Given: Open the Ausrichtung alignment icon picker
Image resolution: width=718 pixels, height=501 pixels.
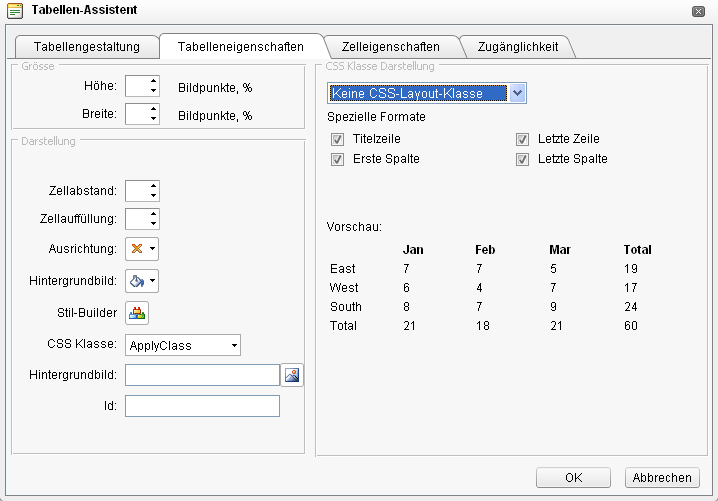Looking at the screenshot, I should coord(142,249).
